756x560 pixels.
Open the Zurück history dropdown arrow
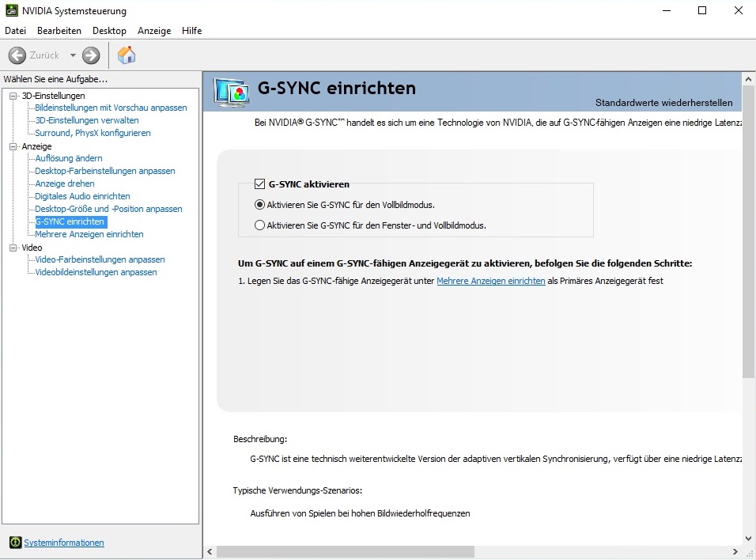click(x=73, y=55)
